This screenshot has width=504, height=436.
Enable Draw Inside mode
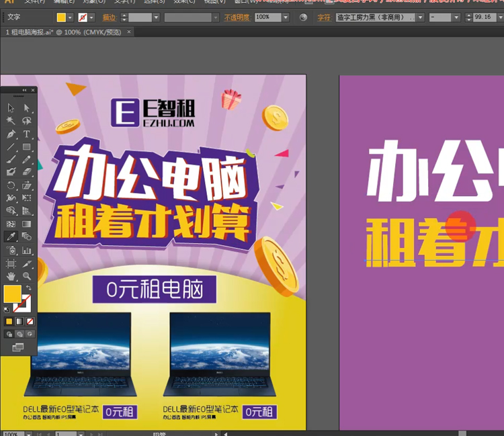(x=30, y=334)
